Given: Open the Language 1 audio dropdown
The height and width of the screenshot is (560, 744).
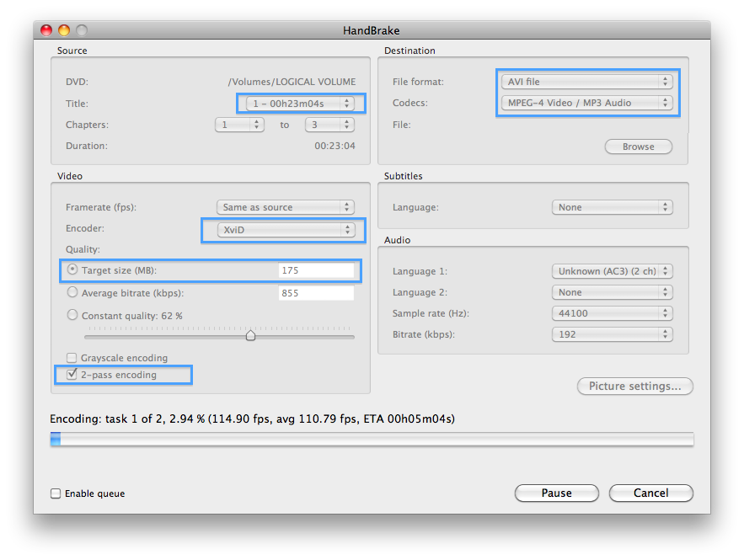Looking at the screenshot, I should (613, 271).
